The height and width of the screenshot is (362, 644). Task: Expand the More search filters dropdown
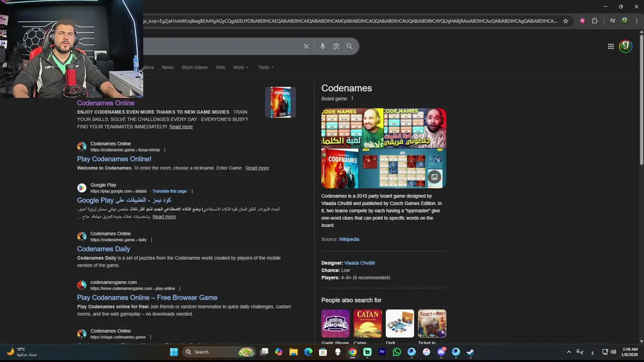click(240, 67)
